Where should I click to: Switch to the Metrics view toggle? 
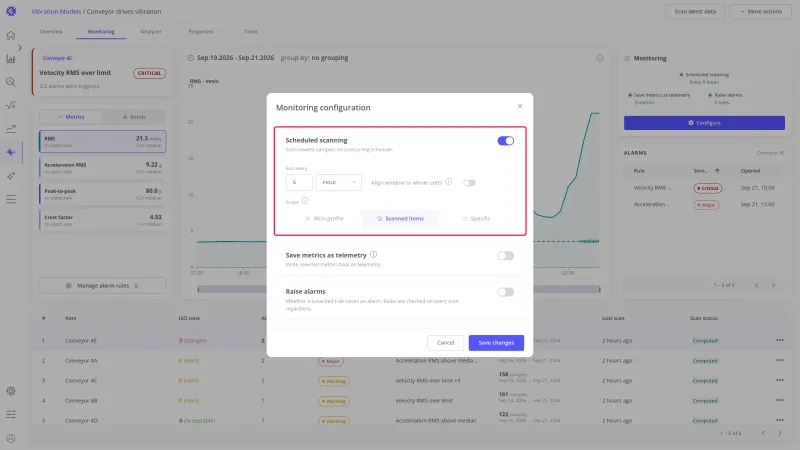[x=70, y=117]
